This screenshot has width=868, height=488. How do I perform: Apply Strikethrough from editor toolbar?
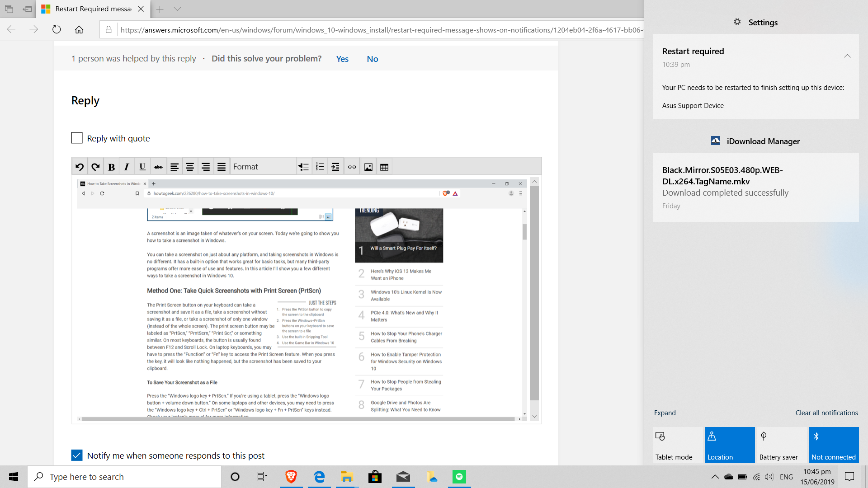click(x=158, y=167)
